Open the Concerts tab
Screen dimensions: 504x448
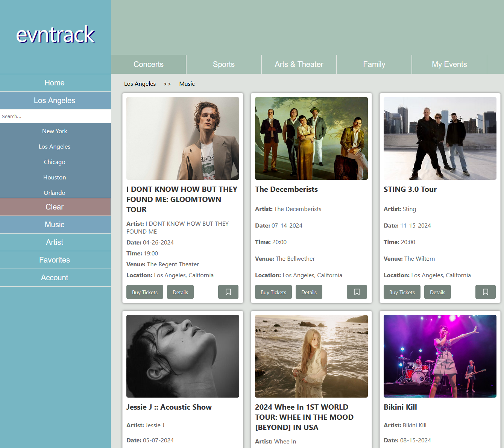coord(149,64)
